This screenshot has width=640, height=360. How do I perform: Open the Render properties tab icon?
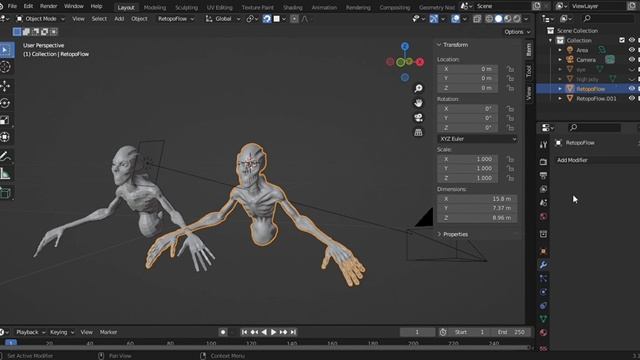point(543,162)
